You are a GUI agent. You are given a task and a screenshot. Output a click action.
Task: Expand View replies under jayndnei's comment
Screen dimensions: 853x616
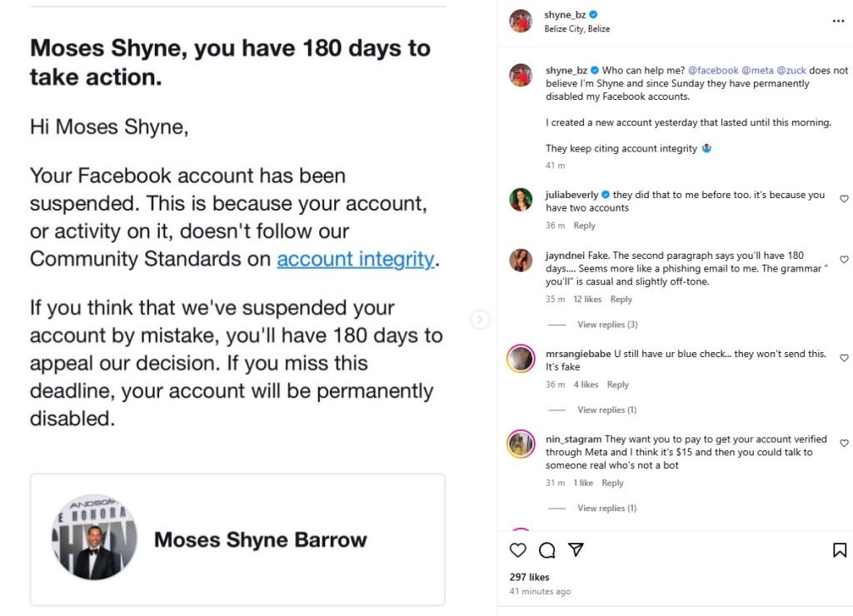(607, 324)
